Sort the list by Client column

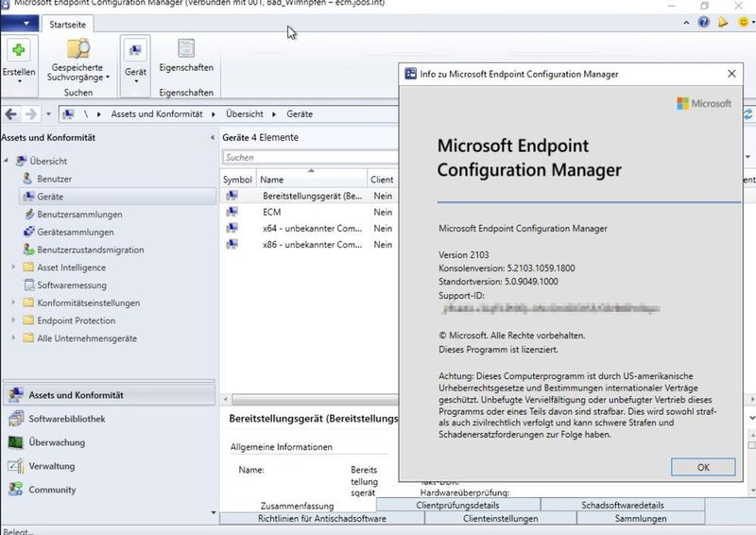(383, 180)
